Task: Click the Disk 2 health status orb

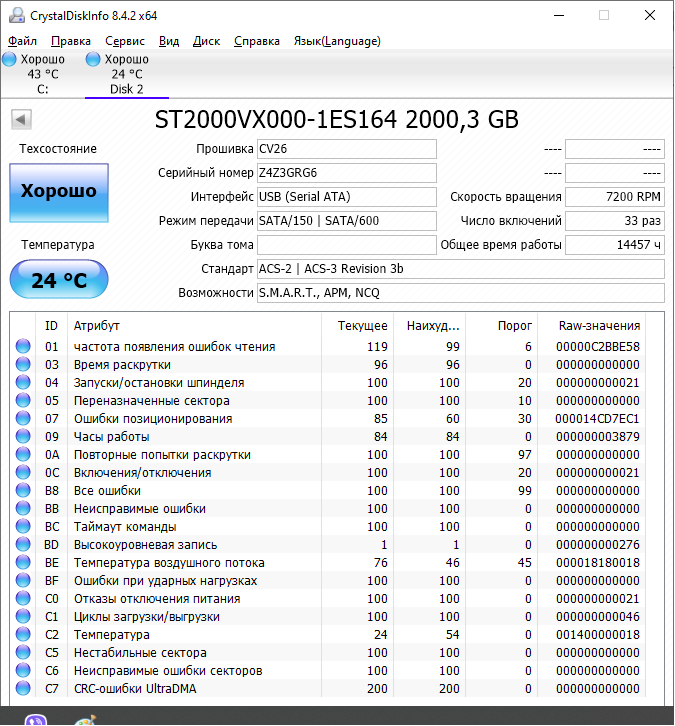Action: 93,60
